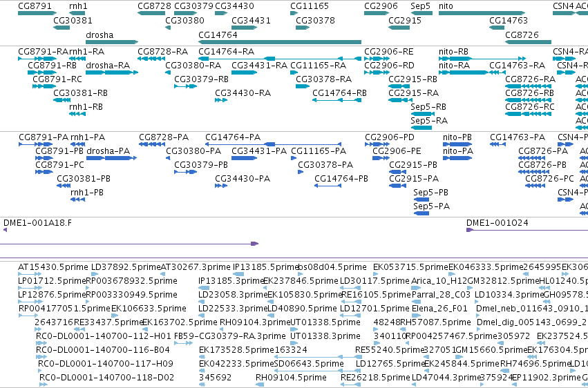
Task: Click the CG8791-RB transcript label
Action: (x=52, y=66)
